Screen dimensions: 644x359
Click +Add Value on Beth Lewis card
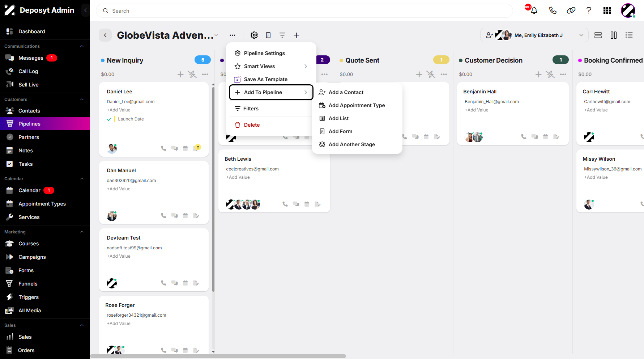(238, 177)
